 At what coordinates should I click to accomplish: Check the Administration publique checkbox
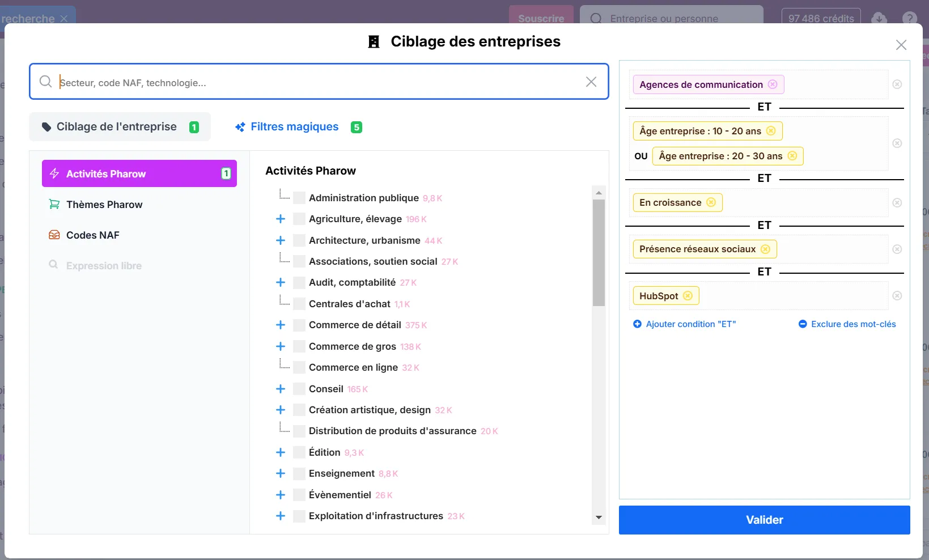[299, 198]
